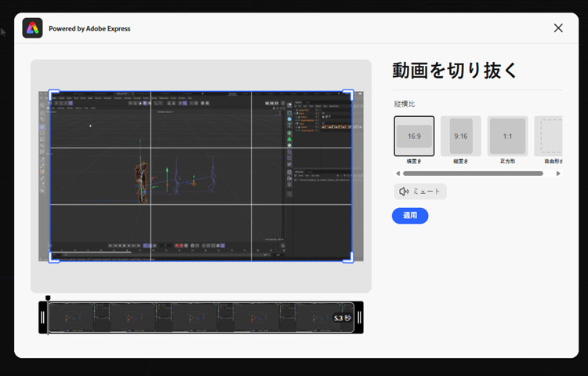Click the bottom-left crop corner handle
This screenshot has height=376, width=588.
click(x=54, y=257)
